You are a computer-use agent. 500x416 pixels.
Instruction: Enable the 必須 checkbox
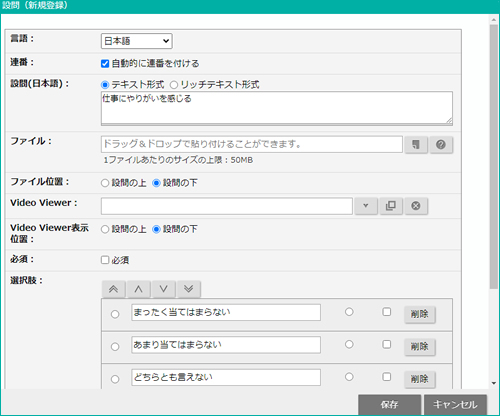[105, 260]
